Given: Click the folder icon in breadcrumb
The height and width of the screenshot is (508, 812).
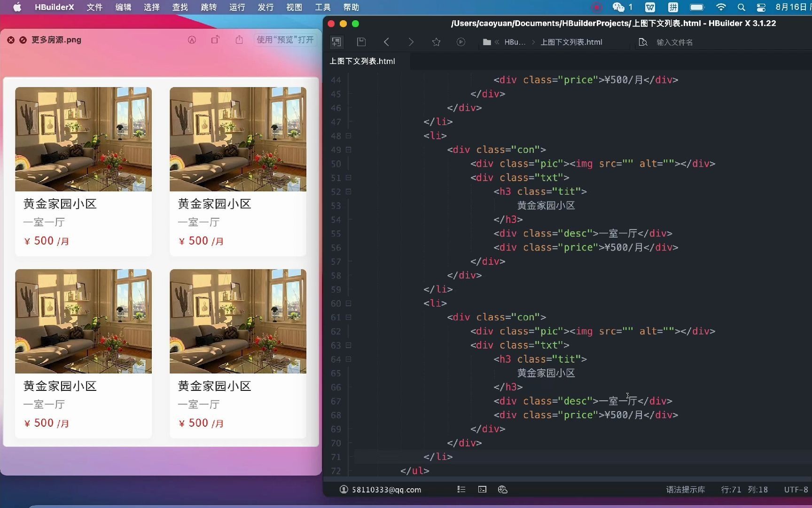Looking at the screenshot, I should (x=487, y=42).
